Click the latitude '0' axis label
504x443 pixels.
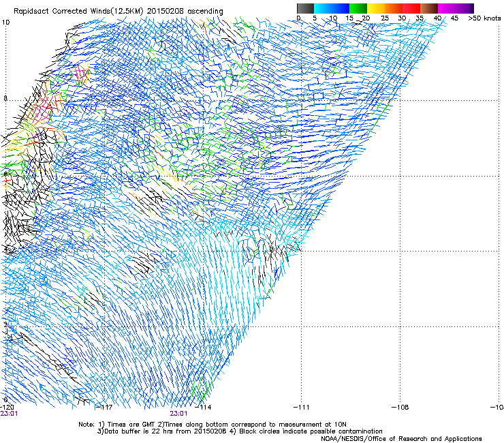click(5, 400)
